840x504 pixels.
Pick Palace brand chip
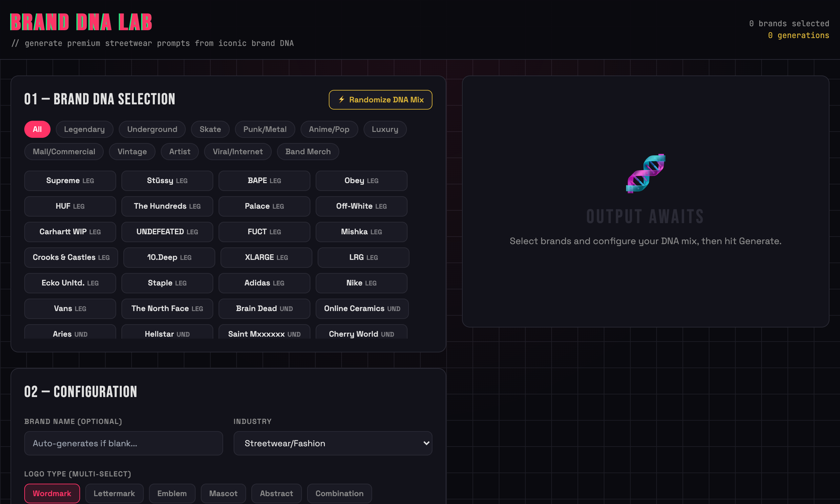[264, 206]
